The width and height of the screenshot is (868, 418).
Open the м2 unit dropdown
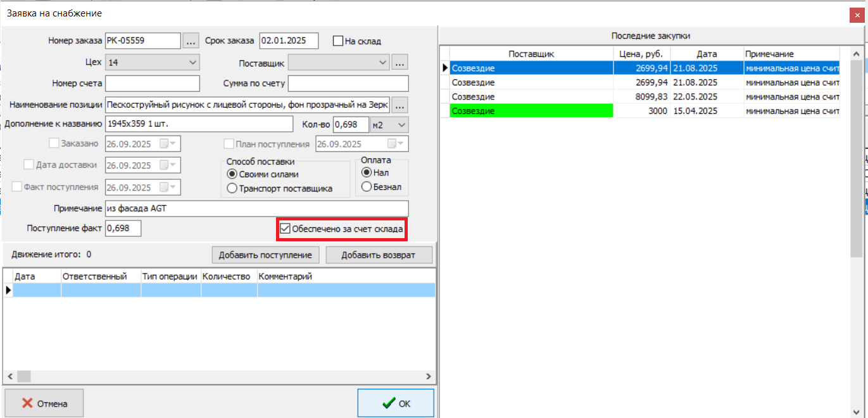(401, 125)
